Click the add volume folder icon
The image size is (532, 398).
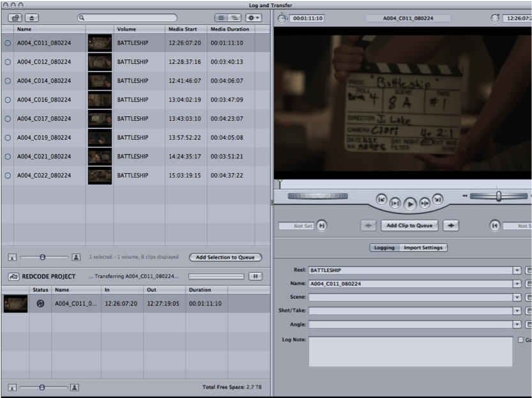tap(15, 18)
